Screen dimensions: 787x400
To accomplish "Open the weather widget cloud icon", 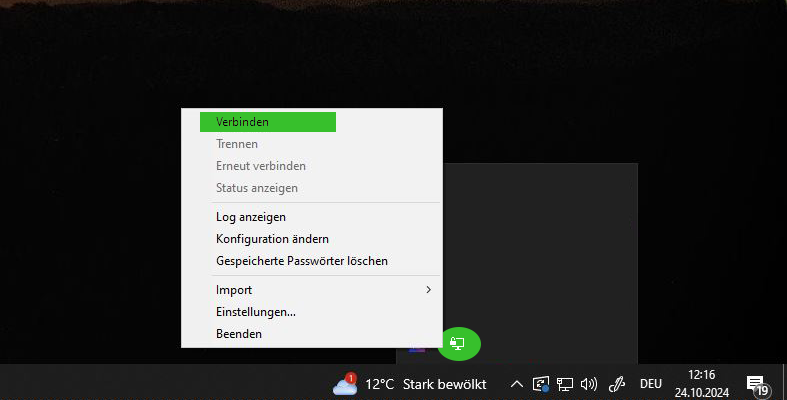I will (x=345, y=385).
